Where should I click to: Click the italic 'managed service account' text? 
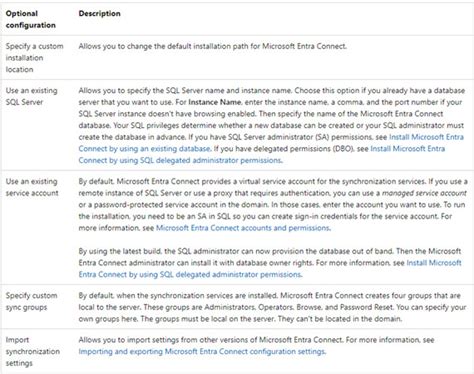[x=424, y=193]
